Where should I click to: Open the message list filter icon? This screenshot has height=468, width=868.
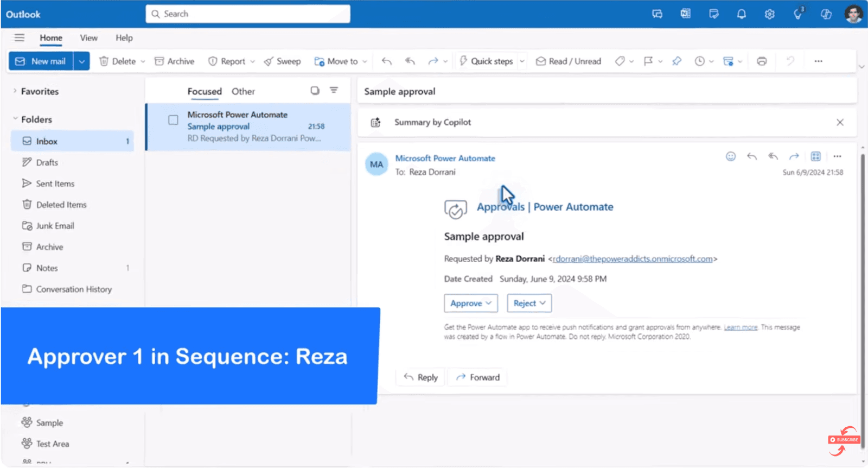(x=334, y=91)
